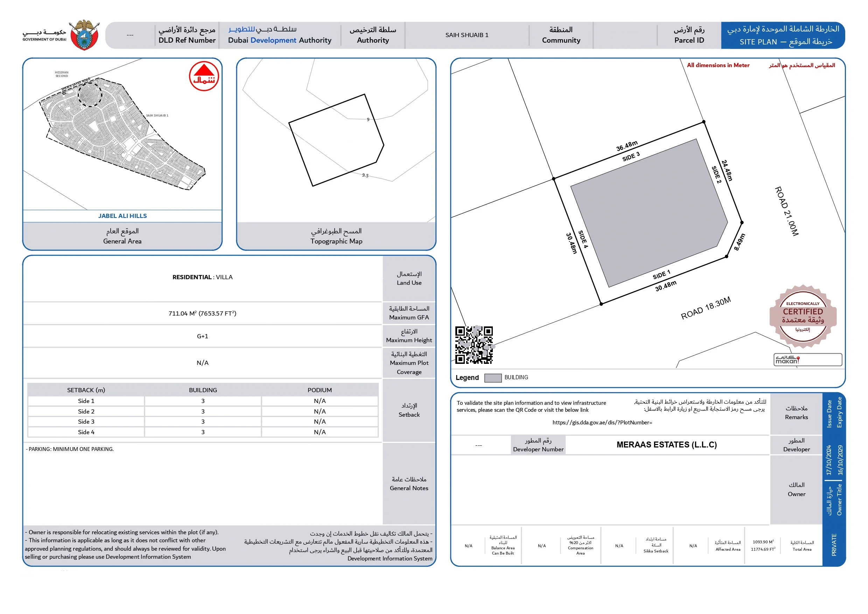The height and width of the screenshot is (614, 868).
Task: Click the 'Side 3' setback row label
Action: (86, 422)
